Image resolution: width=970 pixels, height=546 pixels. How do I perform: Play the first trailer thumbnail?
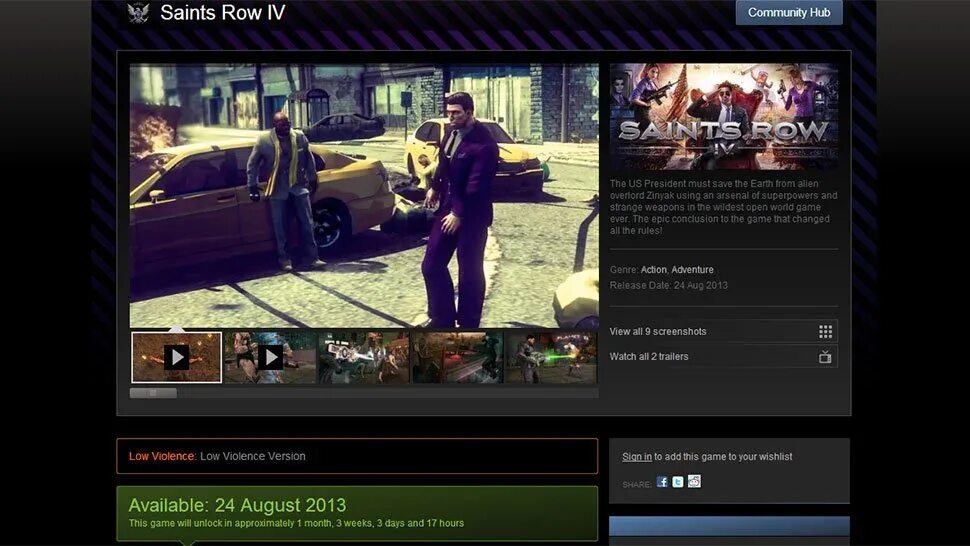[176, 357]
